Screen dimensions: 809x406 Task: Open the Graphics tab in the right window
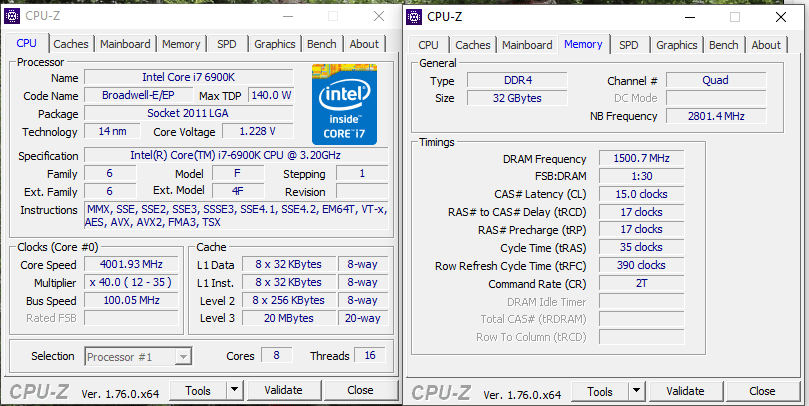pyautogui.click(x=677, y=45)
